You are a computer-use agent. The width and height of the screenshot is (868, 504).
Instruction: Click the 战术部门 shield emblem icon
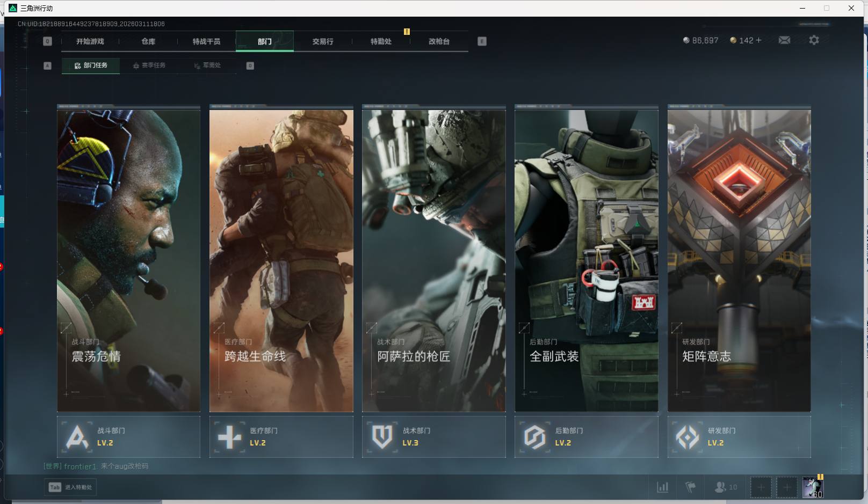382,437
